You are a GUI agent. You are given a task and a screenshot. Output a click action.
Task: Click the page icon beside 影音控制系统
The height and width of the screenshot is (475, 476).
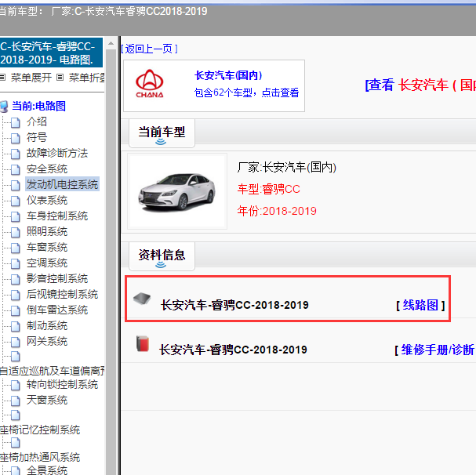15,279
